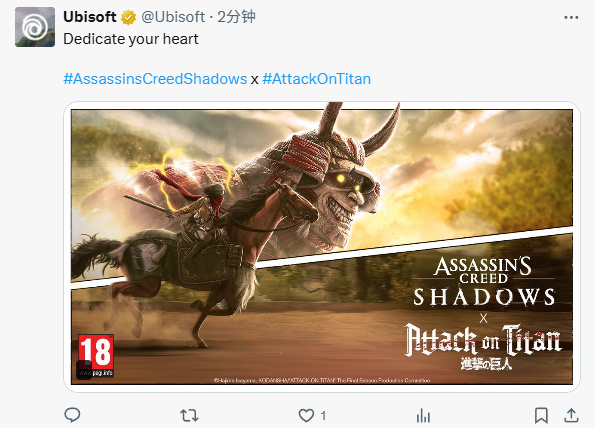Click the Assassin's Creed Shadows logo
This screenshot has height=428, width=595.
tap(483, 281)
